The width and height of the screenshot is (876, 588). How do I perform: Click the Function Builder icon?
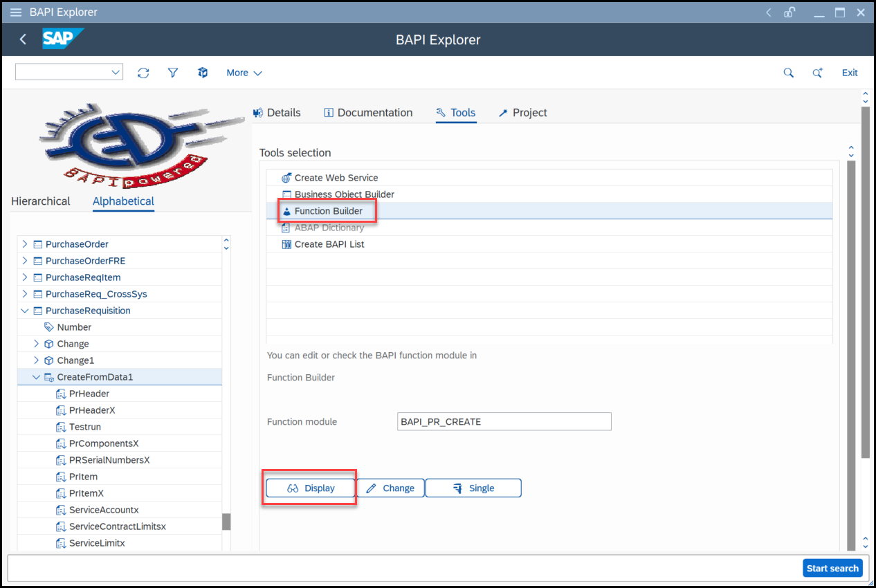tap(286, 211)
